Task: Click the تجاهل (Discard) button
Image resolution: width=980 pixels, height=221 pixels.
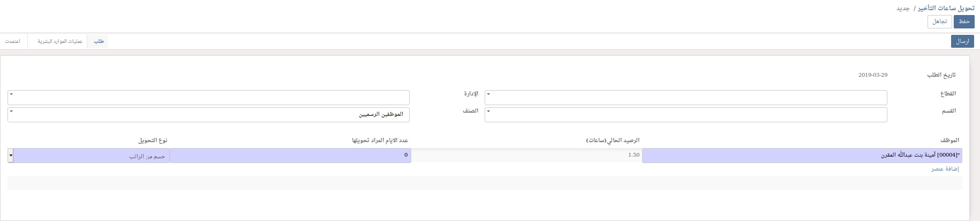Action: (939, 21)
